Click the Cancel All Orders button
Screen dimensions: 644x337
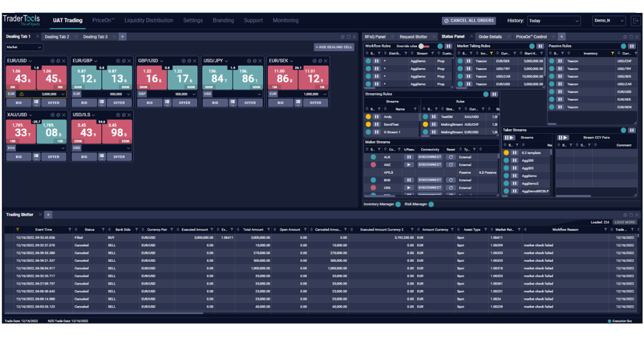(469, 21)
